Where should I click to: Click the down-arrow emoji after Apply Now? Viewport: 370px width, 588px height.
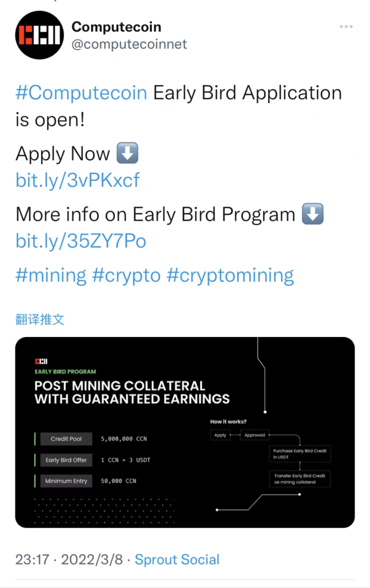127,154
